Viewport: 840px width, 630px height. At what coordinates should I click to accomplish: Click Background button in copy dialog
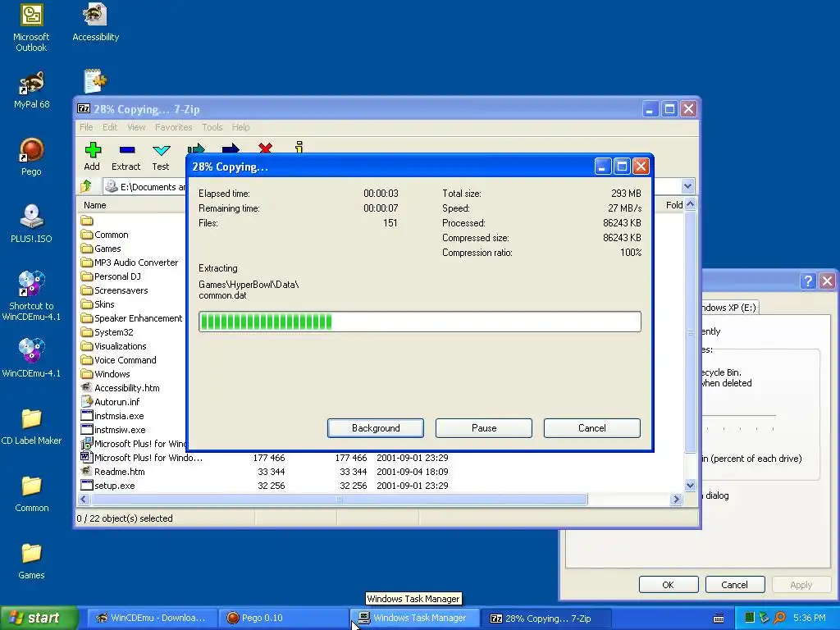[x=376, y=428]
